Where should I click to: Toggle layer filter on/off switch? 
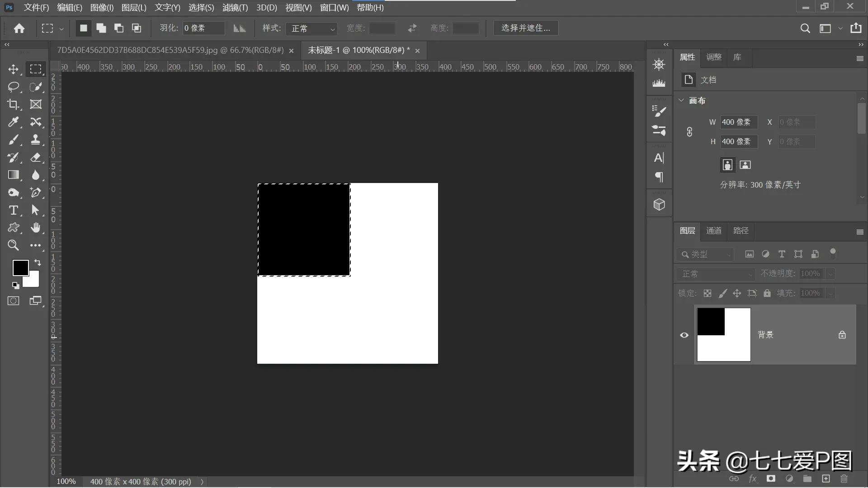point(833,253)
